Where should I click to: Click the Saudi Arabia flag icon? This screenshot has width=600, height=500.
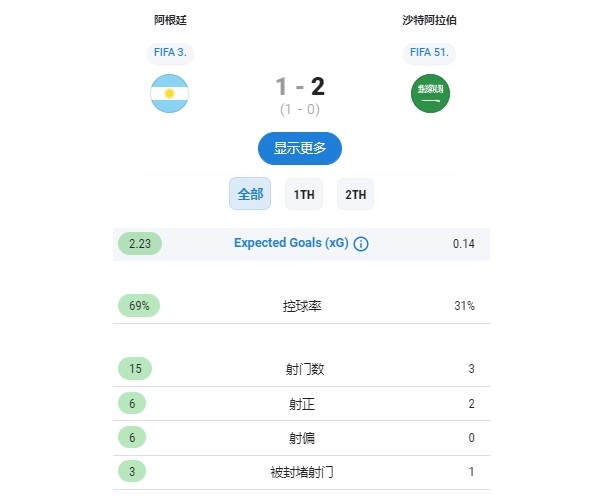coord(430,93)
